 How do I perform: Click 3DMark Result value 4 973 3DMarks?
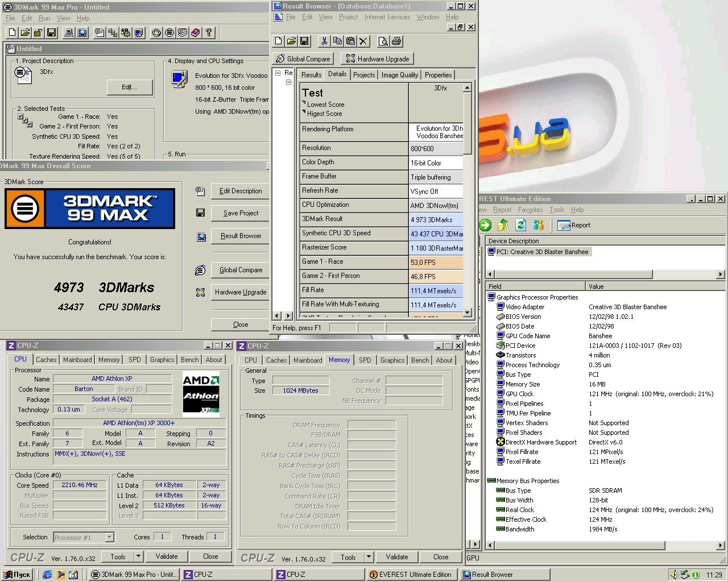tap(436, 219)
